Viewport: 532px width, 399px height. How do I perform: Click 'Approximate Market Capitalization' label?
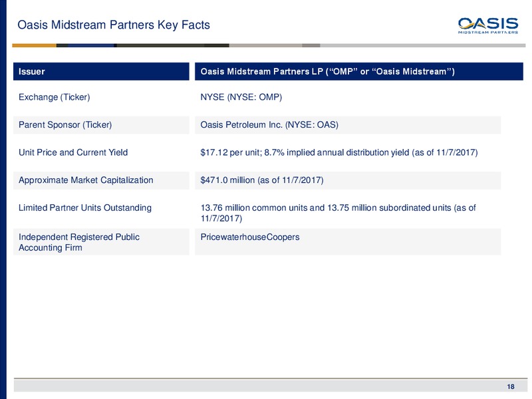coord(86,180)
